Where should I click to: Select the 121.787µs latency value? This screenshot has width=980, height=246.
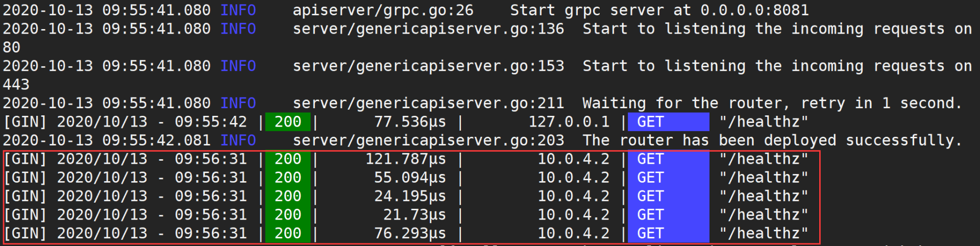pyautogui.click(x=405, y=159)
